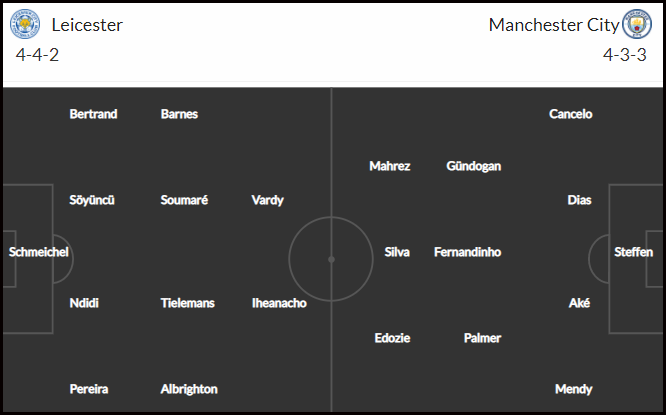Image resolution: width=666 pixels, height=415 pixels.
Task: Select Cancelo in the City defence
Action: [570, 114]
